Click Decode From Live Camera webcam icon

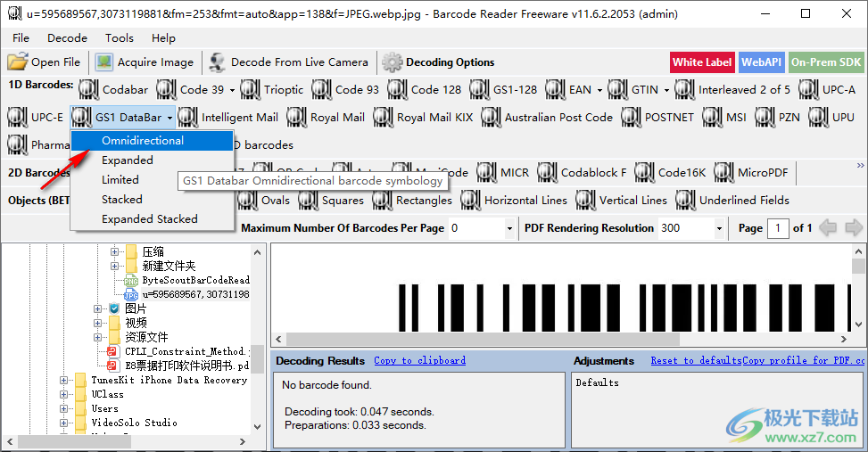pyautogui.click(x=217, y=62)
